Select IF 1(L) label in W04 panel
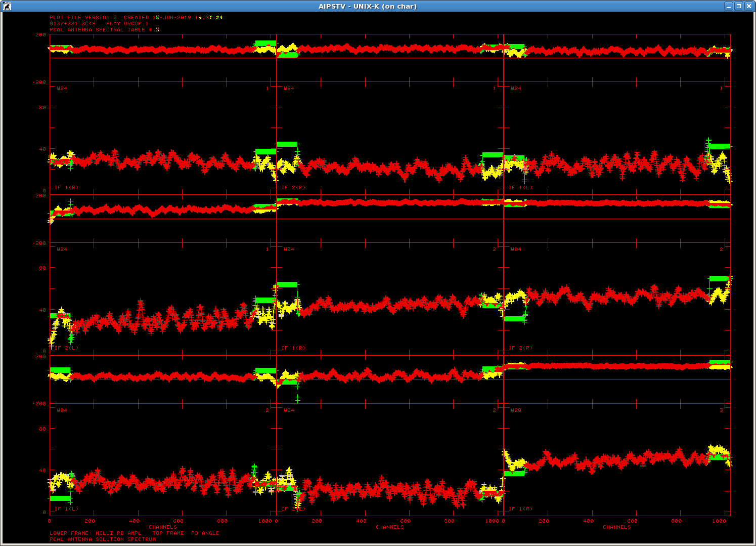Viewport: 756px width, 546px height. 66,509
